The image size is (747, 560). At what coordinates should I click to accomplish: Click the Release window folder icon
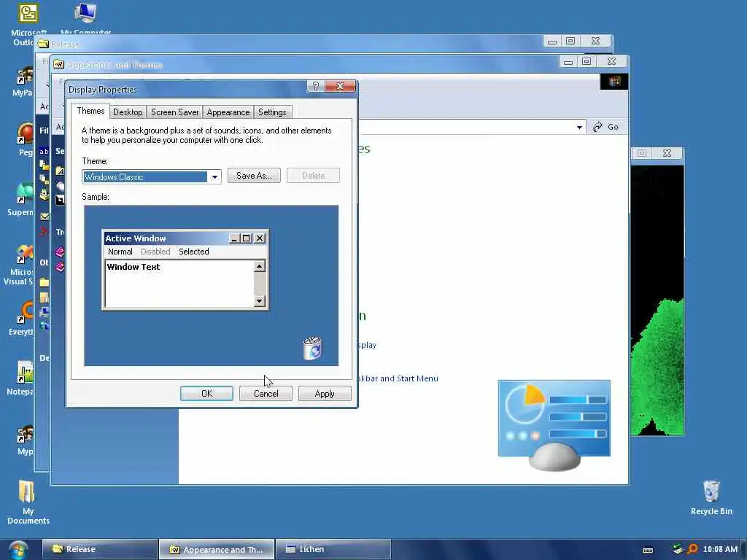[43, 44]
